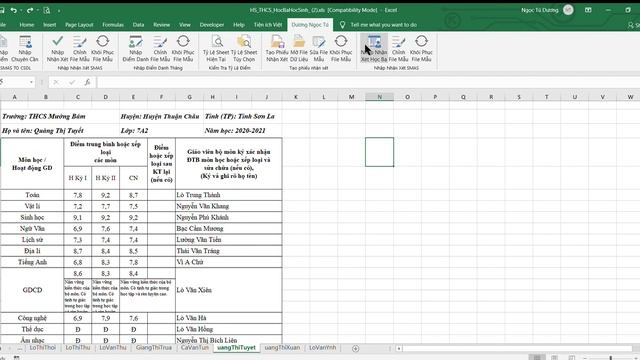
Task: Select the teacher cell Lò Trung Thành
Action: (229, 195)
